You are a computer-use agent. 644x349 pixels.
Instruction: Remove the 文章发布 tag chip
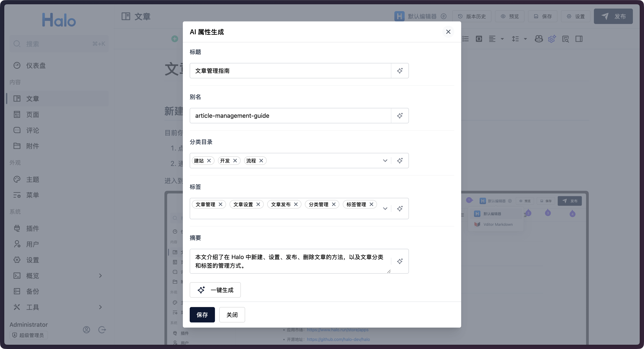[x=296, y=204]
